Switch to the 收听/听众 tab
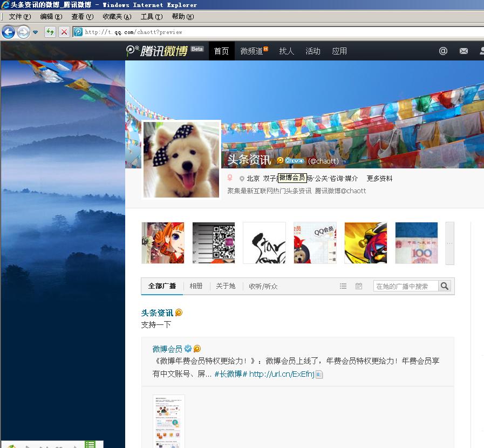The image size is (484, 448). [263, 286]
